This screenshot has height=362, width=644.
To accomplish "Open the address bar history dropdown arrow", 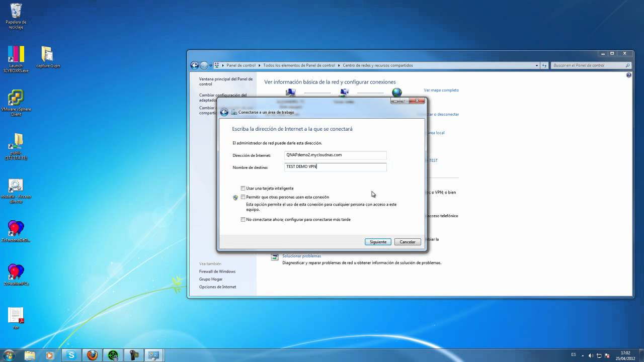I will click(x=537, y=65).
